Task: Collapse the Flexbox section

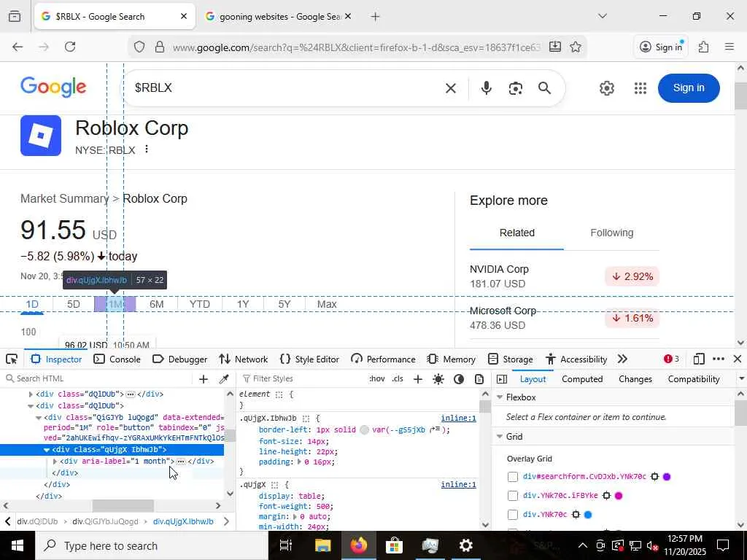Action: (x=500, y=397)
